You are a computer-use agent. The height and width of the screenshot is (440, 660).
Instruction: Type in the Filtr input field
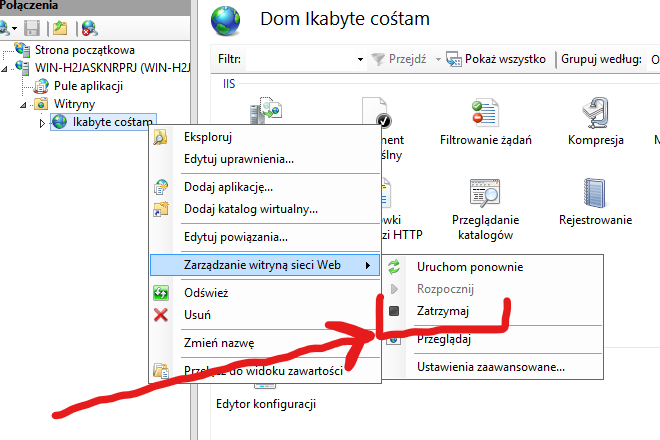point(300,60)
